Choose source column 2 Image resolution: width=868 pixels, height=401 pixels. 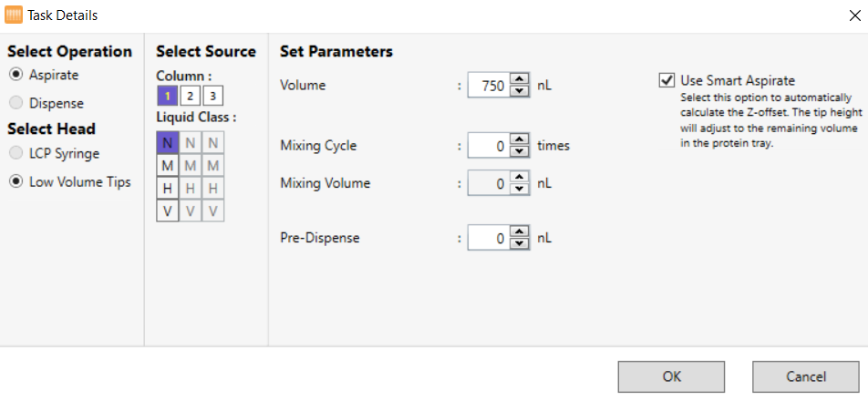pos(190,95)
